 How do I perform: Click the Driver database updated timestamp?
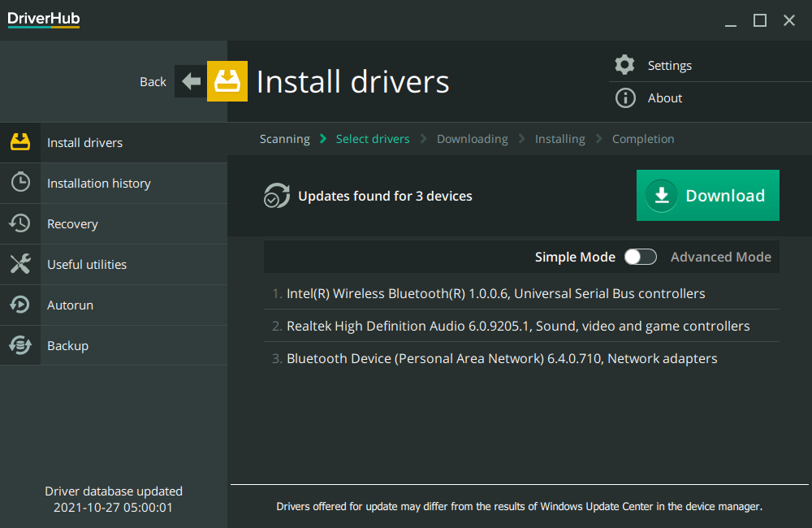(x=114, y=499)
